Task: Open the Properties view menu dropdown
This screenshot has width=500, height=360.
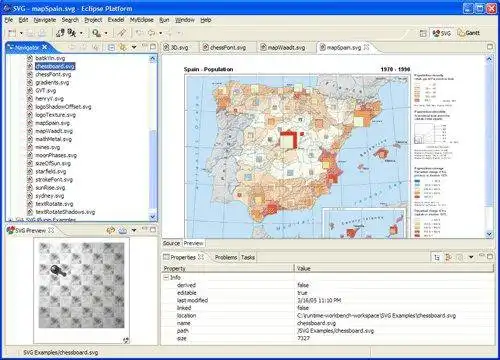Action: pyautogui.click(x=471, y=257)
